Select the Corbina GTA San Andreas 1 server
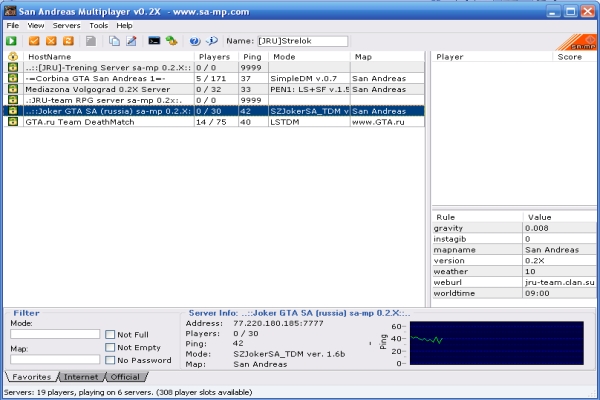This screenshot has height=400, width=600. pyautogui.click(x=214, y=78)
